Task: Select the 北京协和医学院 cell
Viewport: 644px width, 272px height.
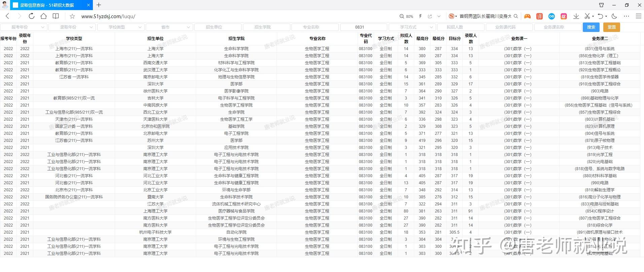Action: pos(155,126)
